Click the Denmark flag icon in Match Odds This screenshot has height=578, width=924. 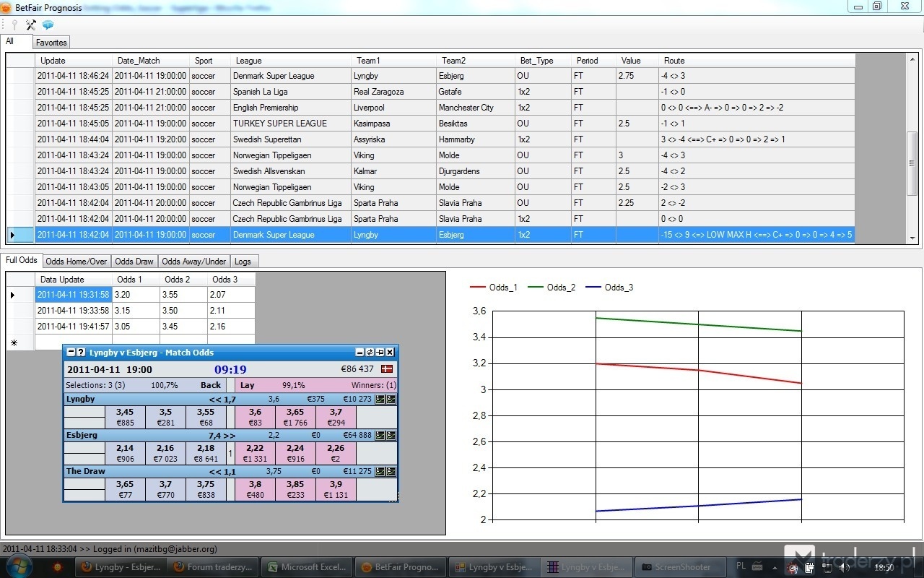[x=387, y=369]
